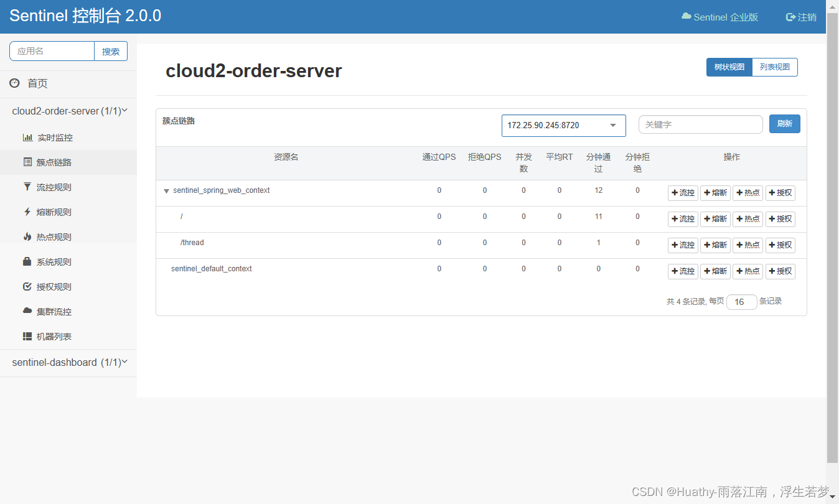Add 流控 rule for sentinel_default_context
The image size is (839, 504).
pos(683,271)
